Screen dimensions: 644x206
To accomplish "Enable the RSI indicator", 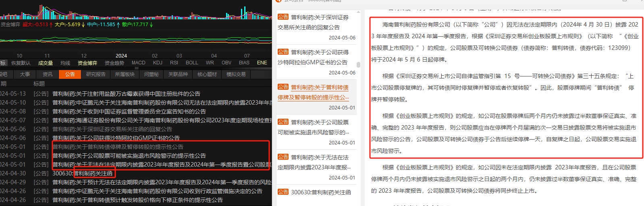I will 174,63.
